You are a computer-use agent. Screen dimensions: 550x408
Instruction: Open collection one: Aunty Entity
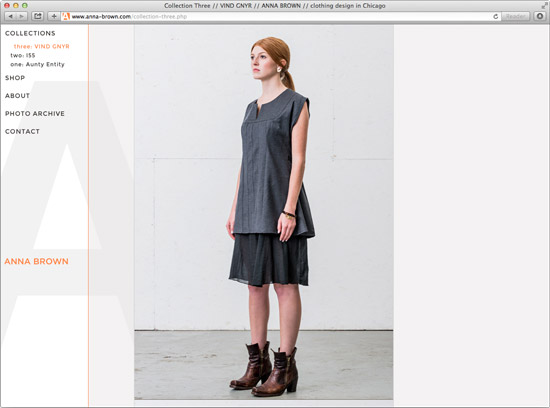(38, 65)
